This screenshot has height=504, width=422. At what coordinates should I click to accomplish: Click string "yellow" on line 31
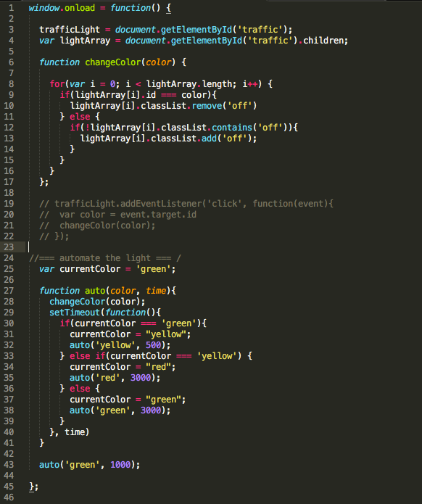click(x=166, y=334)
